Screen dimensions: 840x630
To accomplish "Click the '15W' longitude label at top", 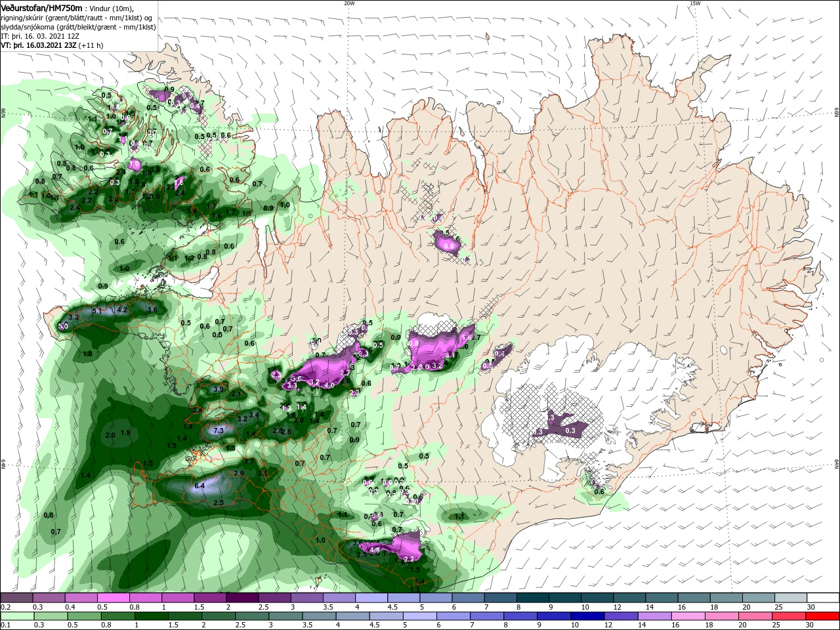I will [695, 3].
